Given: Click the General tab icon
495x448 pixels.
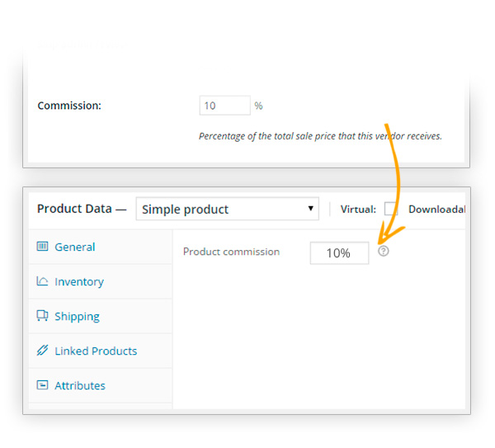Looking at the screenshot, I should click(42, 246).
